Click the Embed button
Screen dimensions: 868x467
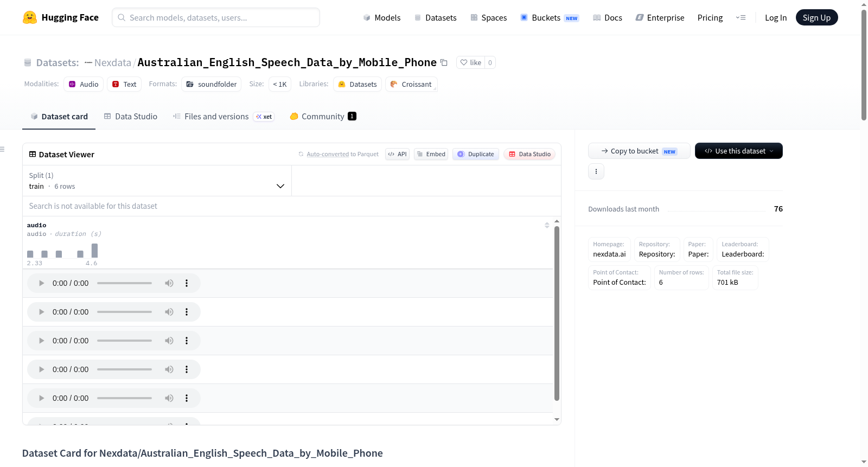click(431, 154)
